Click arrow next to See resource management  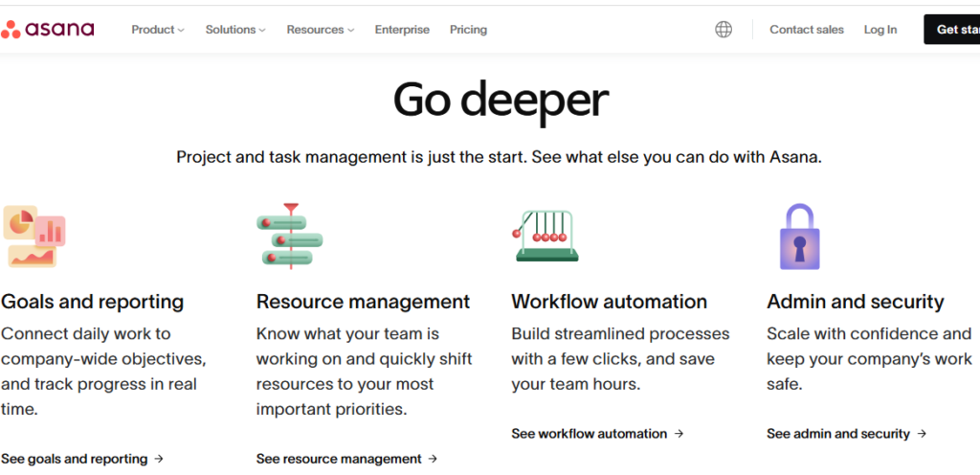(x=433, y=459)
